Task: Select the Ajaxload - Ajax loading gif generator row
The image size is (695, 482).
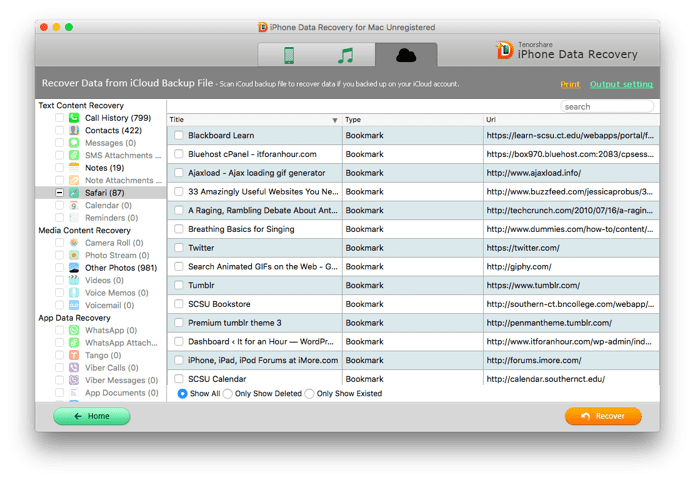Action: (413, 173)
